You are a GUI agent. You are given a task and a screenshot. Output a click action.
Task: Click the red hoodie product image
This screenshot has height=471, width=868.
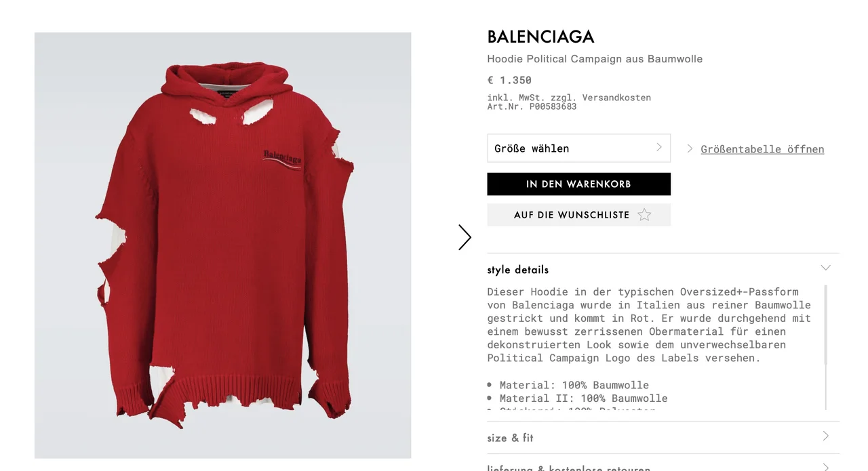[x=223, y=245]
